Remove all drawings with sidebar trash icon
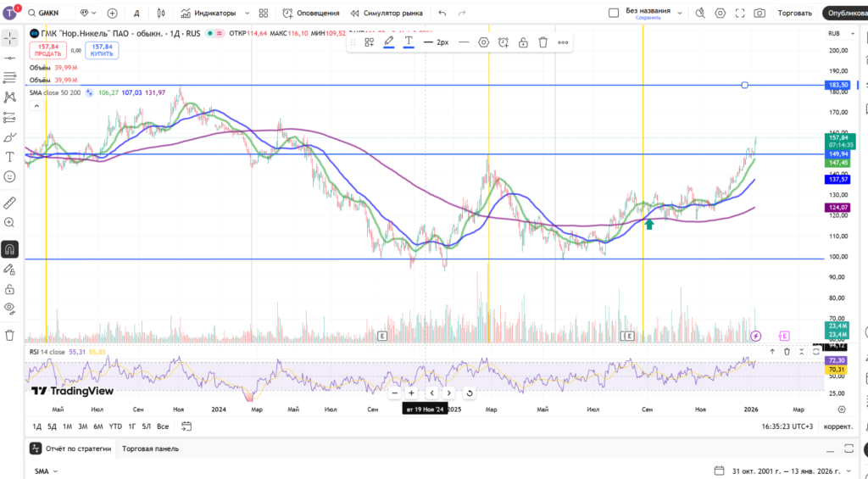 tap(9, 336)
